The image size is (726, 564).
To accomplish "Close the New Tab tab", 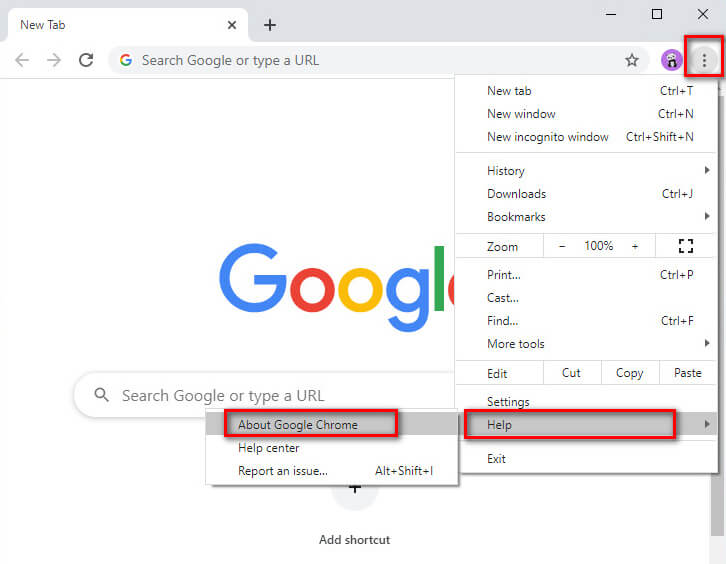I will click(232, 25).
